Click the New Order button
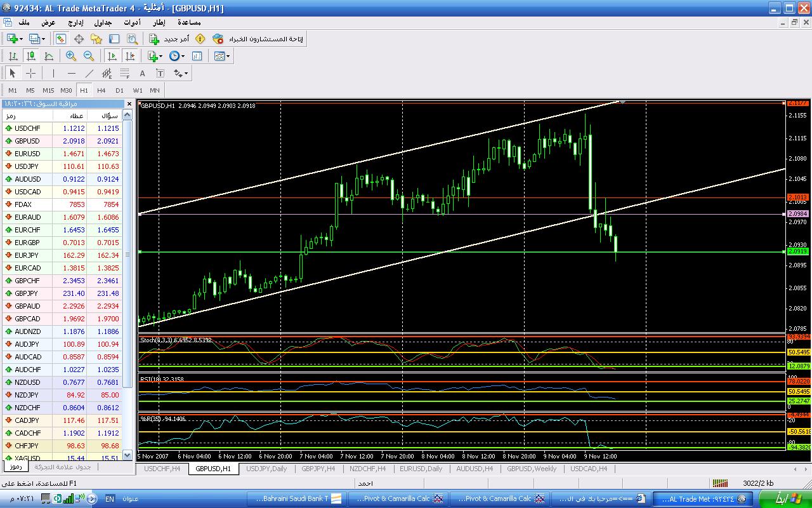 pyautogui.click(x=169, y=39)
